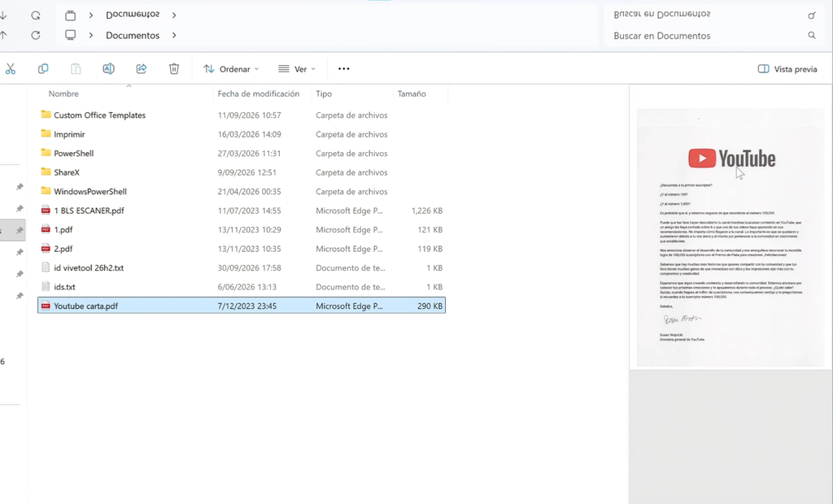Click the Share icon in toolbar
The height and width of the screenshot is (504, 833).
tap(142, 68)
